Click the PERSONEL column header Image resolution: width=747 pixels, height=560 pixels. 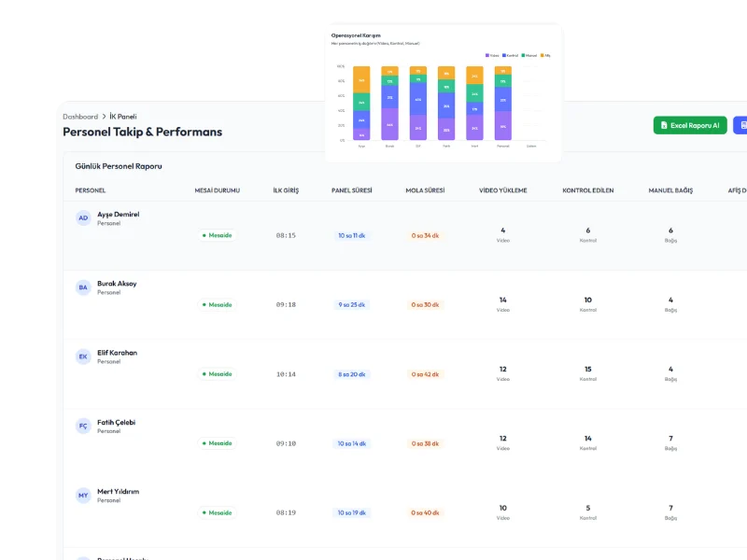coord(91,190)
